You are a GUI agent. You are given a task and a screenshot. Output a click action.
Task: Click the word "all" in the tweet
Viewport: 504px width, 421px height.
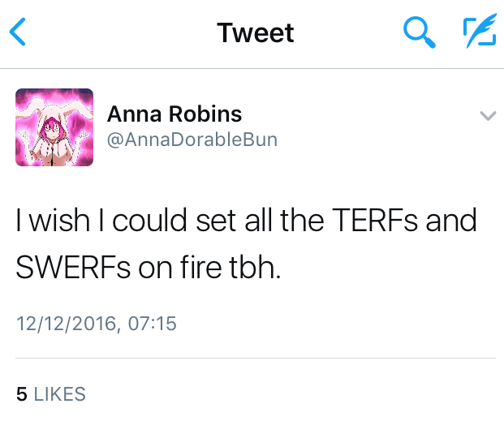[260, 221]
